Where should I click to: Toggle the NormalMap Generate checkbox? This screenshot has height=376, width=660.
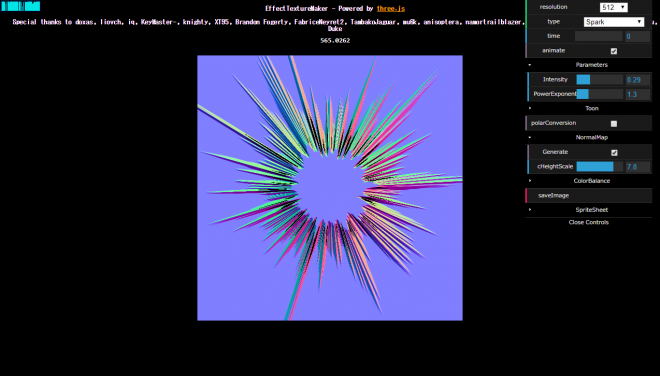click(614, 152)
